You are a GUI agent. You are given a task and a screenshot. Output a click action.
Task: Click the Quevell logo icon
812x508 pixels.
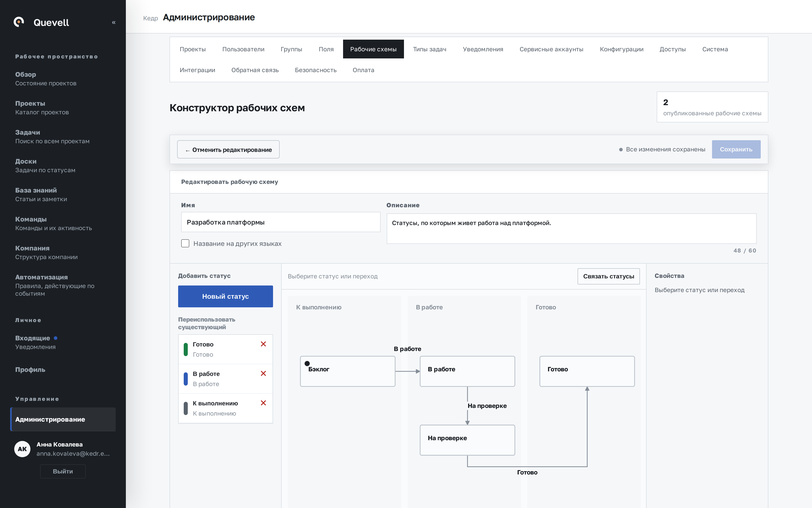click(19, 22)
